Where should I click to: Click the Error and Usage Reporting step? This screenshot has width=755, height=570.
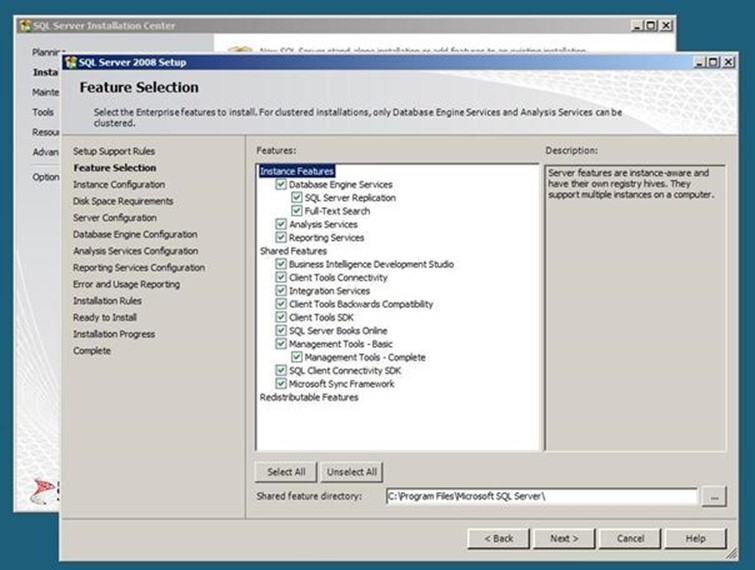127,284
